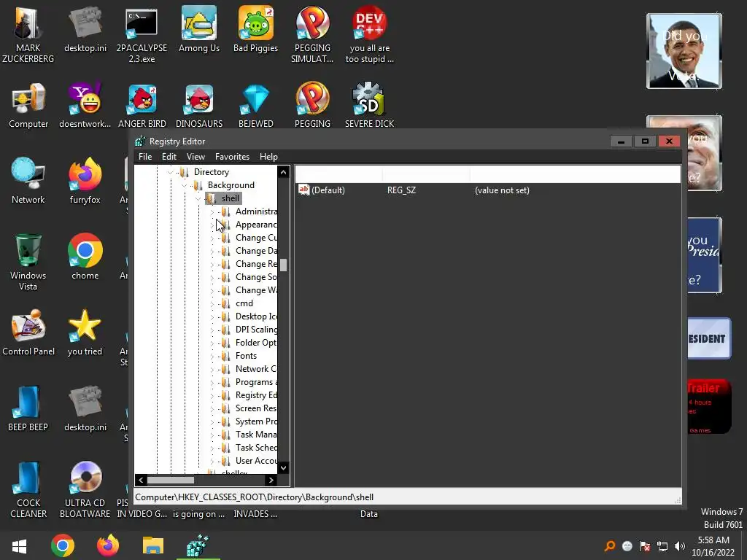
Task: Click the tree vertical scrollbar thumb
Action: point(284,265)
